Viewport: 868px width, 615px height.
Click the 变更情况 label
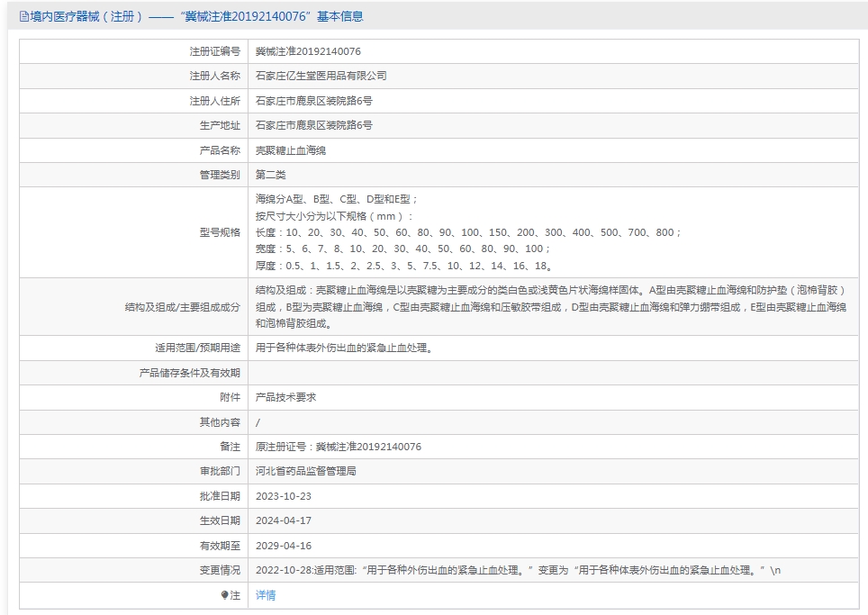tap(220, 570)
